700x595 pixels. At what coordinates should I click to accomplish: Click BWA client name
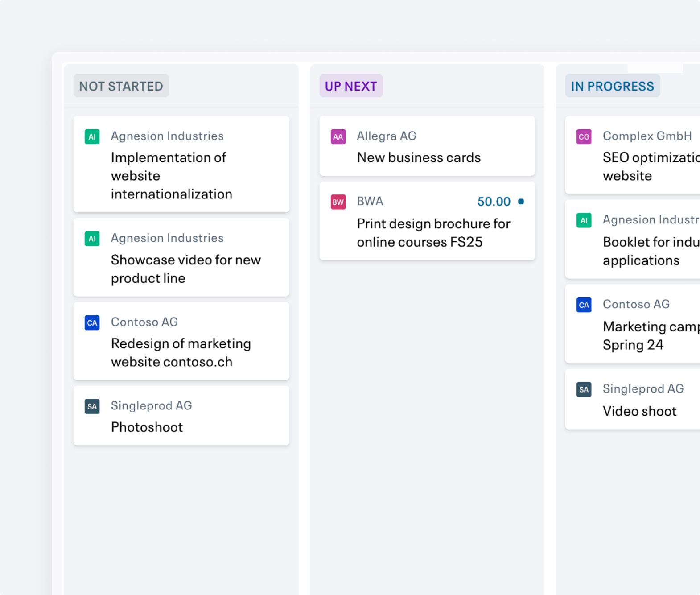(370, 201)
